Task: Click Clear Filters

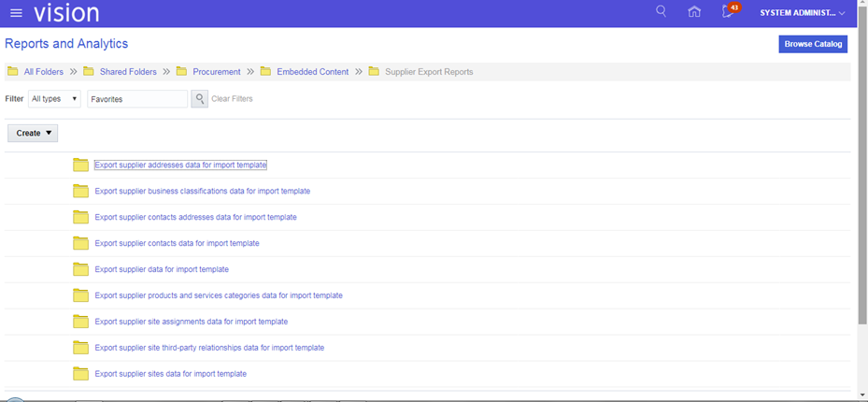Action: [x=232, y=99]
